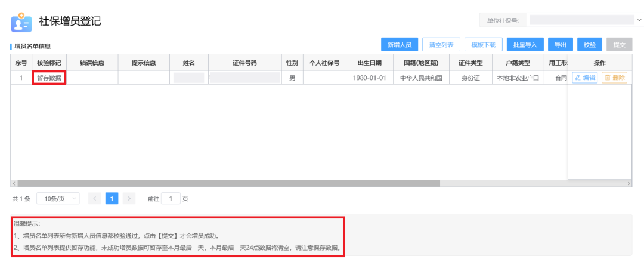Click the greyed 提交 button
This screenshot has height=262, width=644.
620,45
